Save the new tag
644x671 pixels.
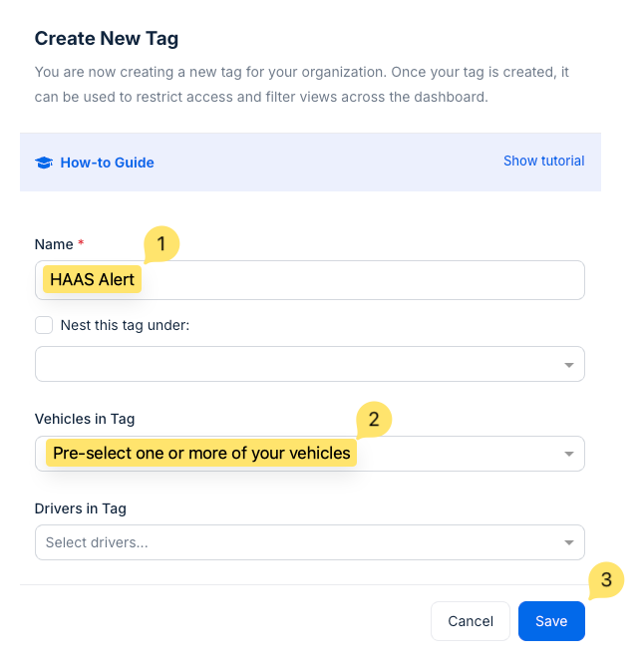point(551,621)
